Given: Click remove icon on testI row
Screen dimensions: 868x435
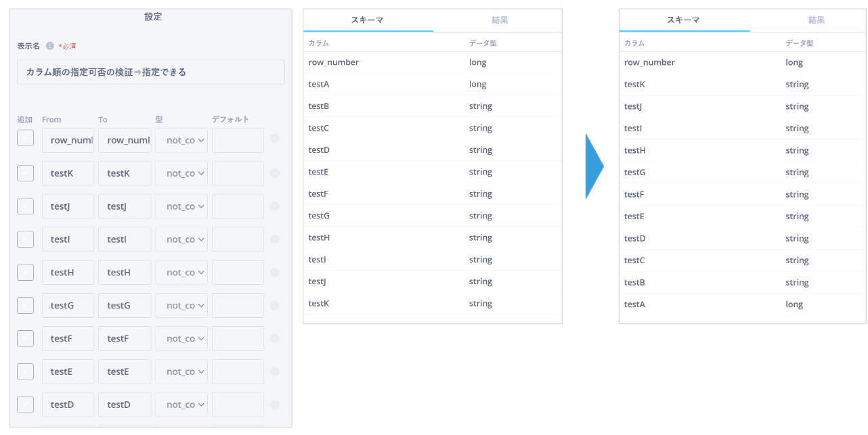Looking at the screenshot, I should (x=275, y=239).
